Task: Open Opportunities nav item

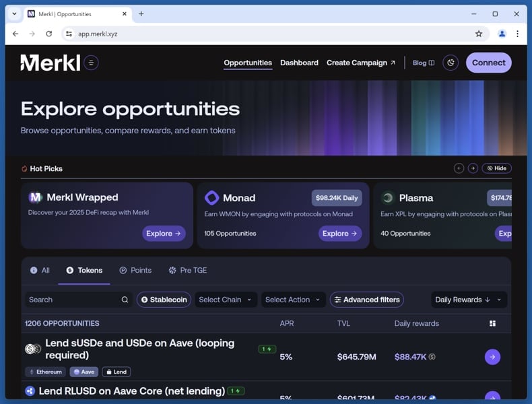Action: (x=248, y=63)
